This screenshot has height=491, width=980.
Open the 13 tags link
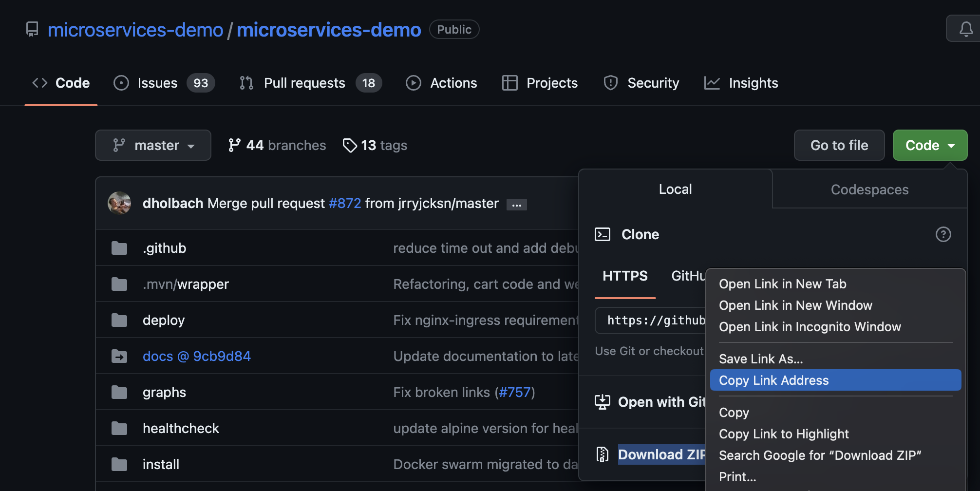click(x=375, y=145)
